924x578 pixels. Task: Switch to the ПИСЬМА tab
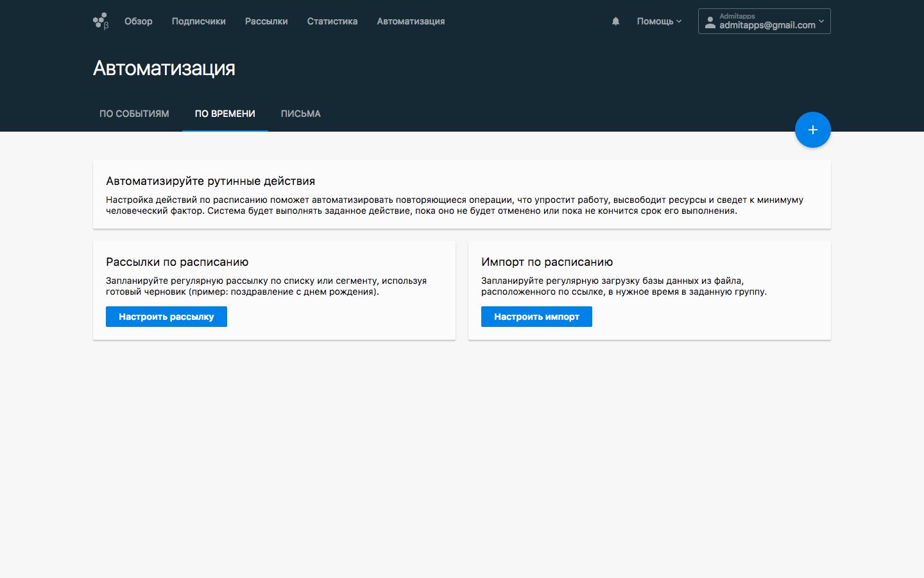point(300,114)
